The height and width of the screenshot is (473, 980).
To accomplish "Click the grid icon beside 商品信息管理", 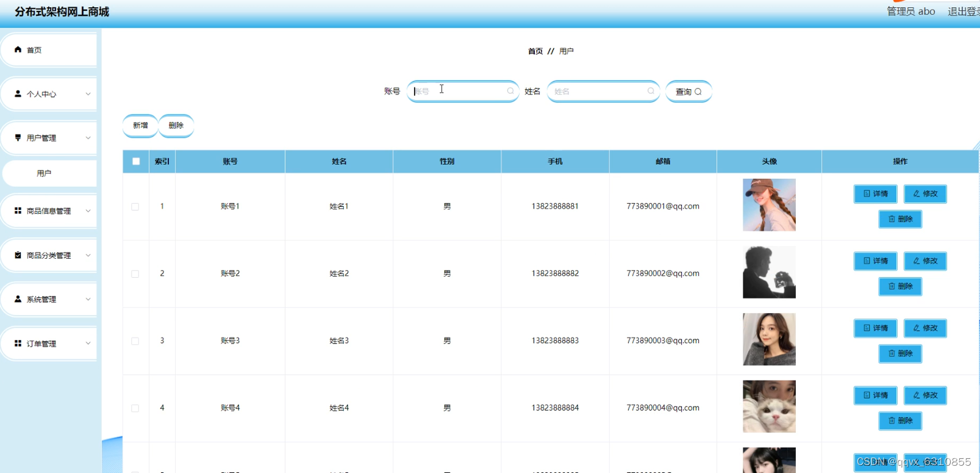I will pyautogui.click(x=18, y=210).
